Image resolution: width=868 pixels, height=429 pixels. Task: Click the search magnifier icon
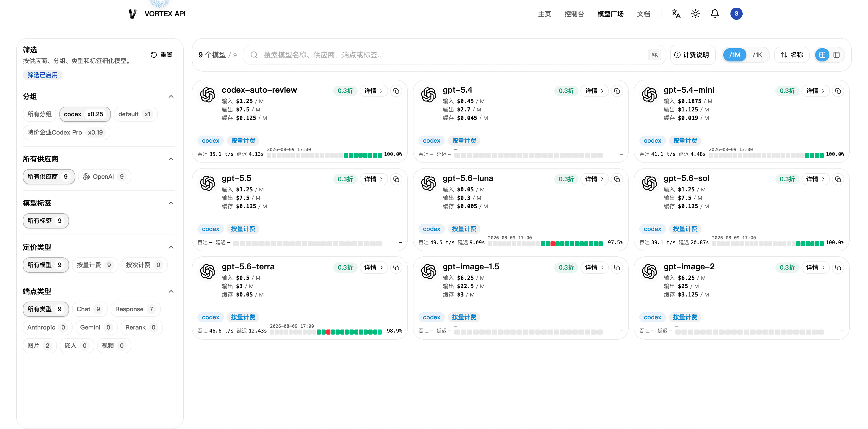(x=254, y=55)
